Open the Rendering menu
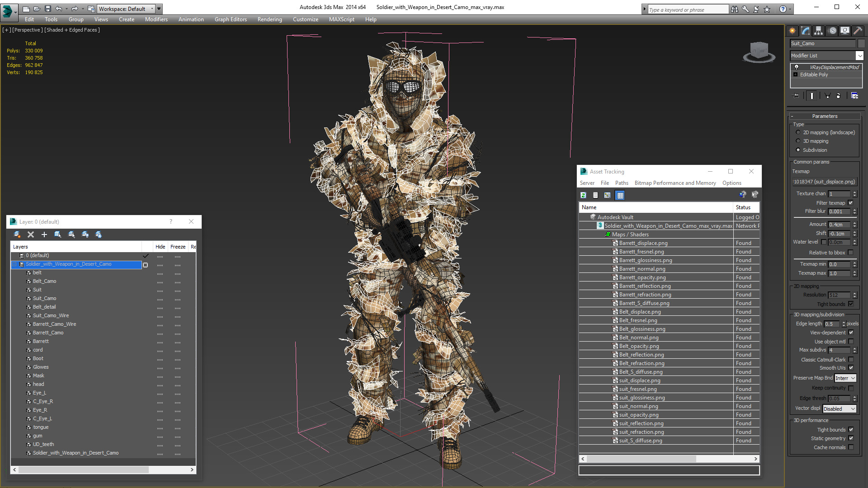The image size is (868, 488). (269, 19)
